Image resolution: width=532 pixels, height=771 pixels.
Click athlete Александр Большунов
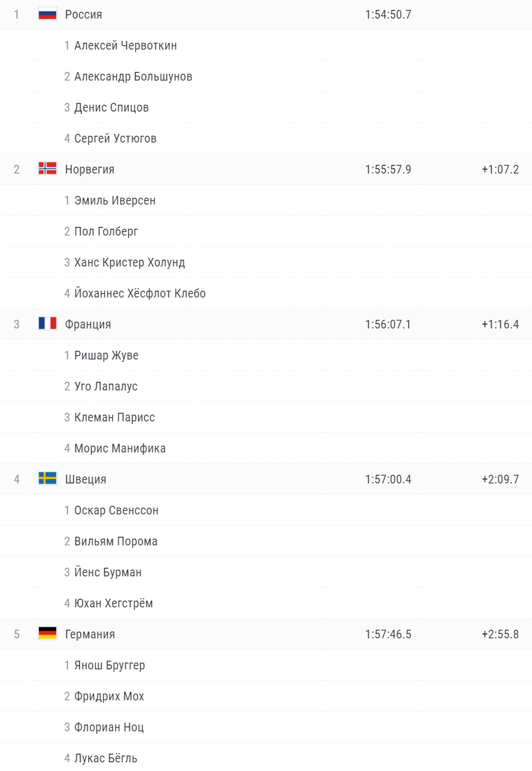click(133, 76)
